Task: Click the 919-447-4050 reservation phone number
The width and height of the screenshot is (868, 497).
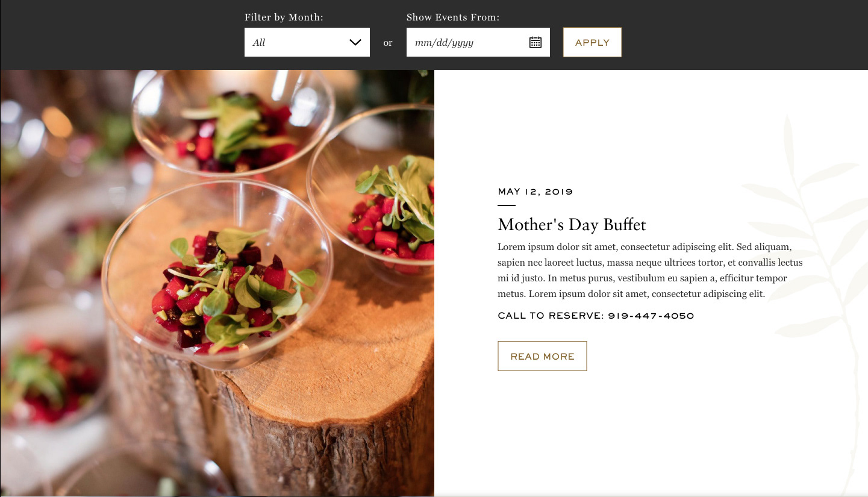Action: 651,316
